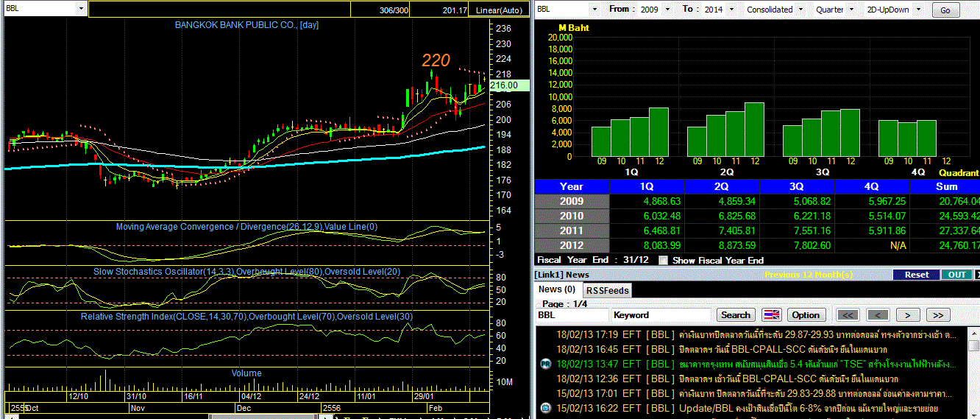Click the N/A cell for 2012 4Q
This screenshot has height=419, width=980.
898,245
